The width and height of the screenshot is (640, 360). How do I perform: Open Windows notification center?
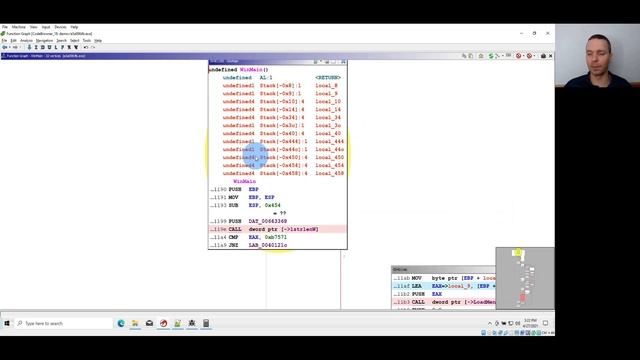(x=546, y=323)
